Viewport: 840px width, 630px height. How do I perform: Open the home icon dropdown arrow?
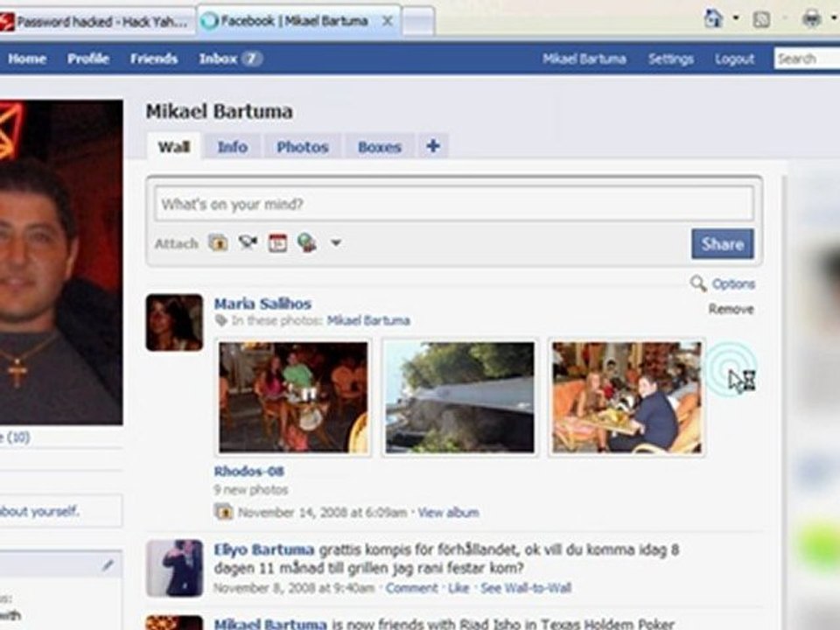tap(736, 18)
